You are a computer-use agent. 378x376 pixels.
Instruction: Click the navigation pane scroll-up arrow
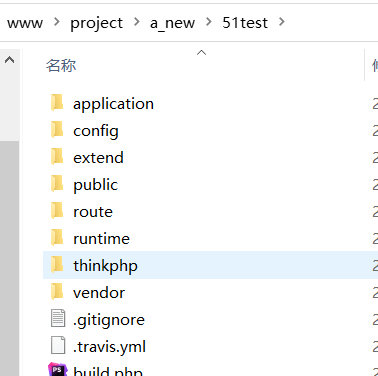(x=10, y=60)
